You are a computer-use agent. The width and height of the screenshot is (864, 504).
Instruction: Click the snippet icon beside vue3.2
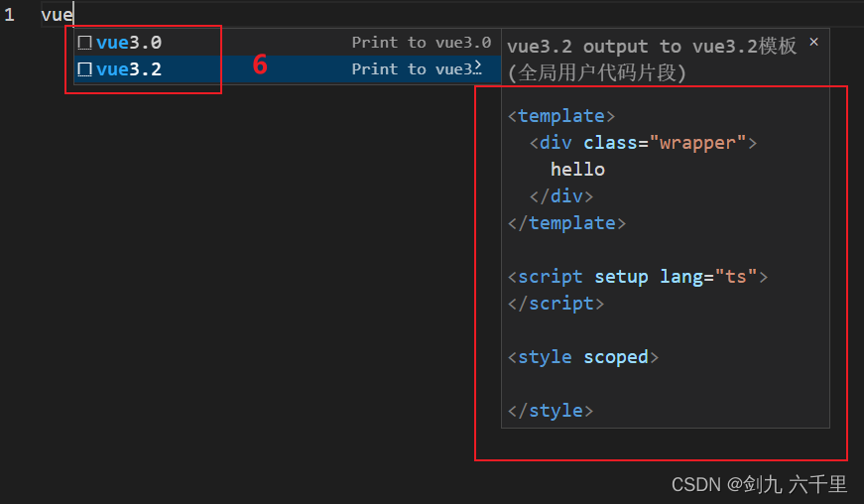[84, 69]
